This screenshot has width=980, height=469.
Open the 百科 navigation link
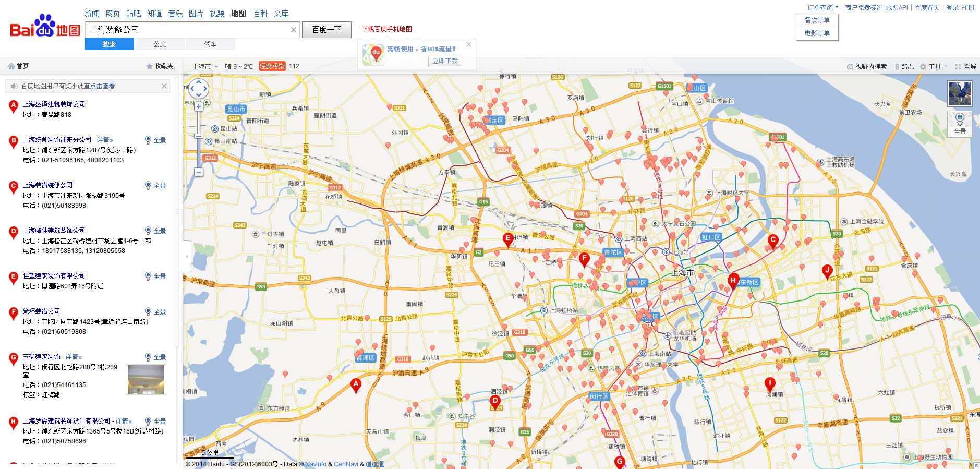[x=260, y=14]
